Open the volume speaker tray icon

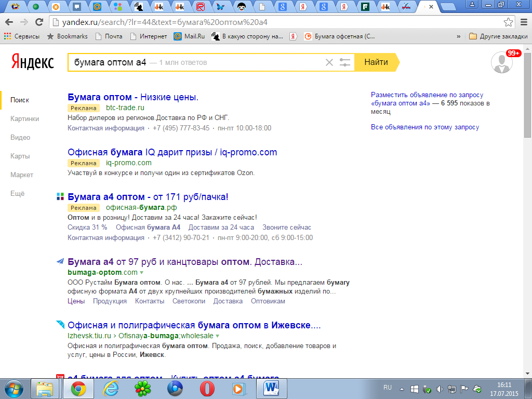tap(440, 389)
